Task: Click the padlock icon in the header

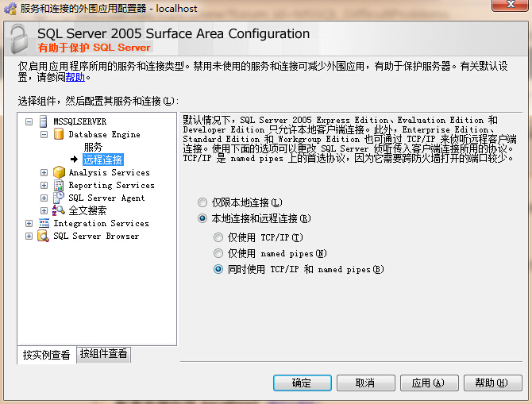Action: tap(19, 39)
